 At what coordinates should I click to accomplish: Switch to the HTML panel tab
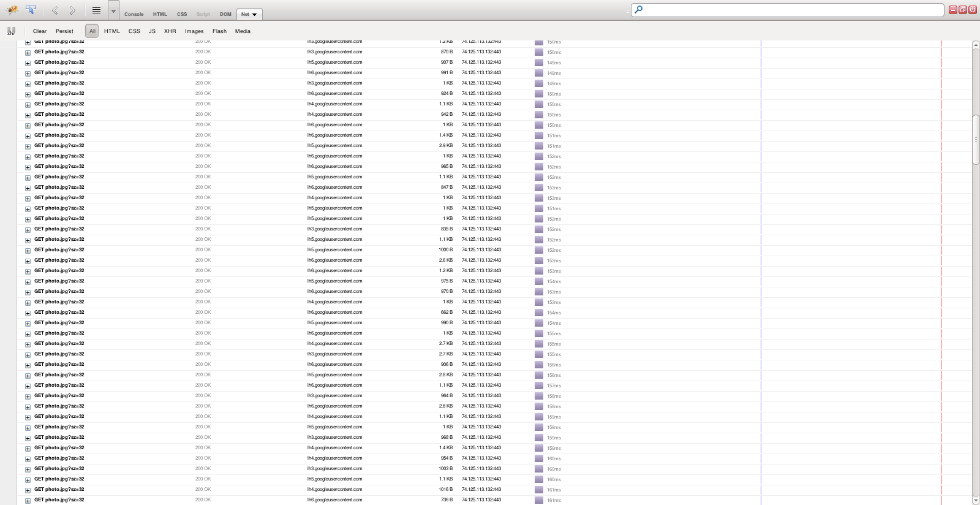coord(160,14)
